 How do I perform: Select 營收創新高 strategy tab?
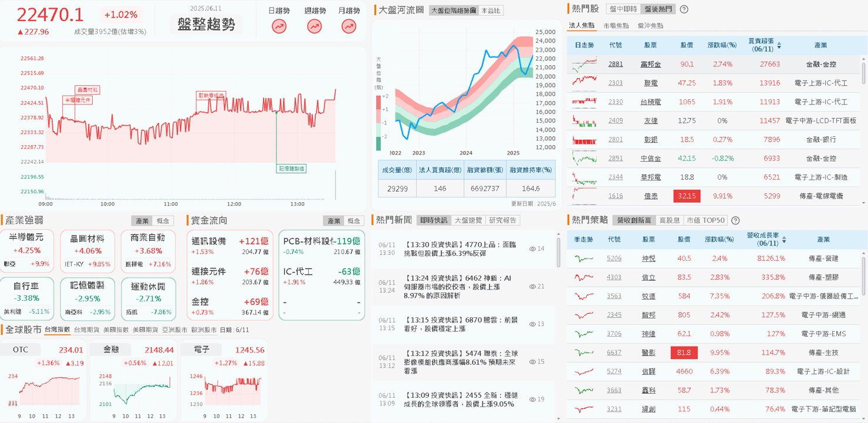click(x=633, y=220)
